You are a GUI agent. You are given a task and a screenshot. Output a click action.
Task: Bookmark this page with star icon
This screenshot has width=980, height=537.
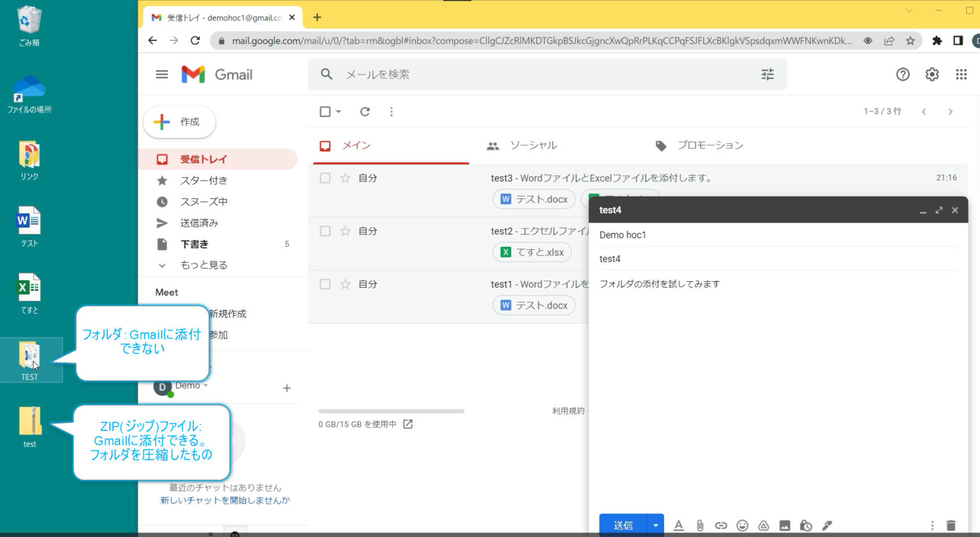tap(910, 40)
